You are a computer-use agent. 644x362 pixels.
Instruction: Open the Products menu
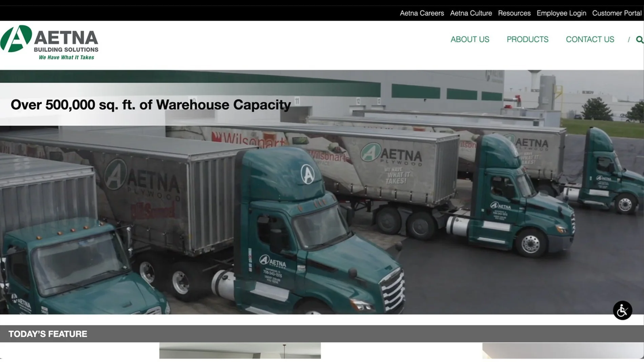coord(527,39)
